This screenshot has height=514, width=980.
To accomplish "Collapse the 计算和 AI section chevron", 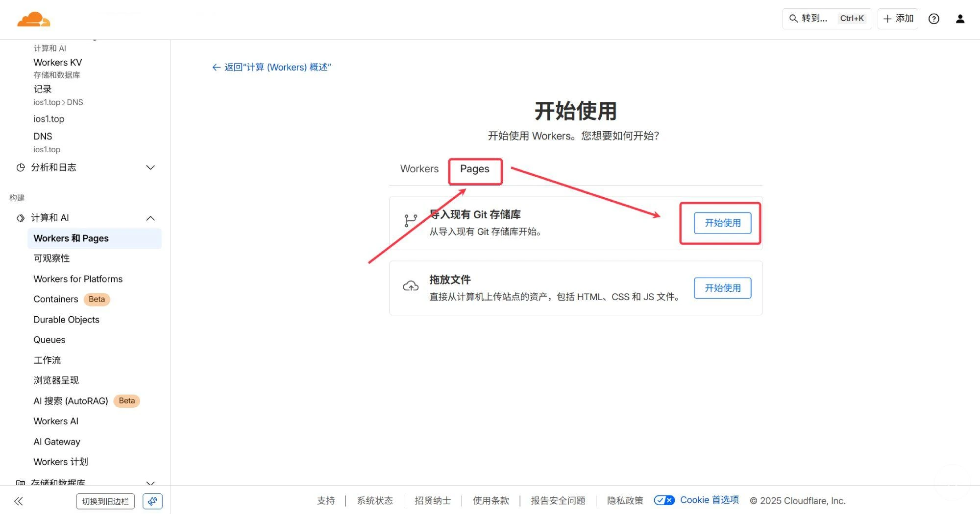I will click(150, 218).
